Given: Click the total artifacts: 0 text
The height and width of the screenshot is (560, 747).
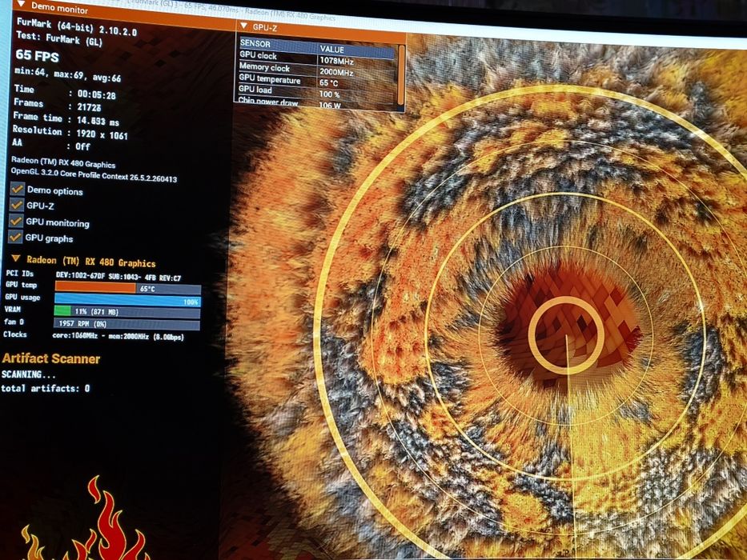Looking at the screenshot, I should click(46, 389).
